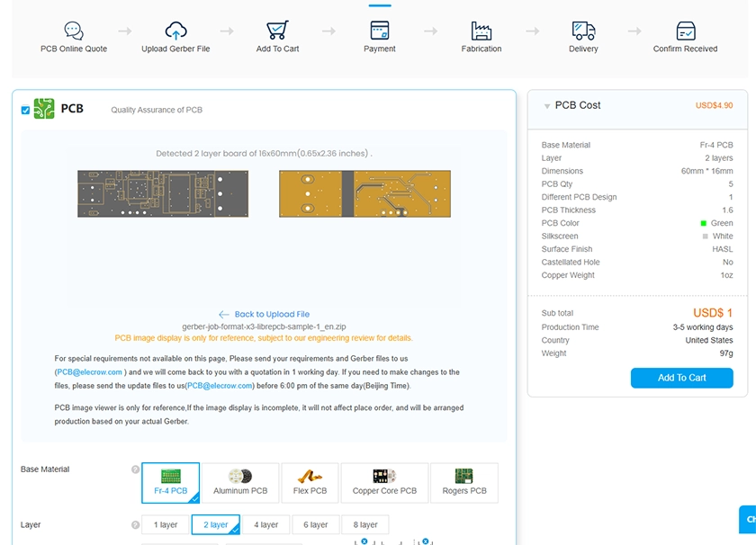The width and height of the screenshot is (756, 545).
Task: Collapse the PCB Cost panel triangle
Action: tap(547, 106)
